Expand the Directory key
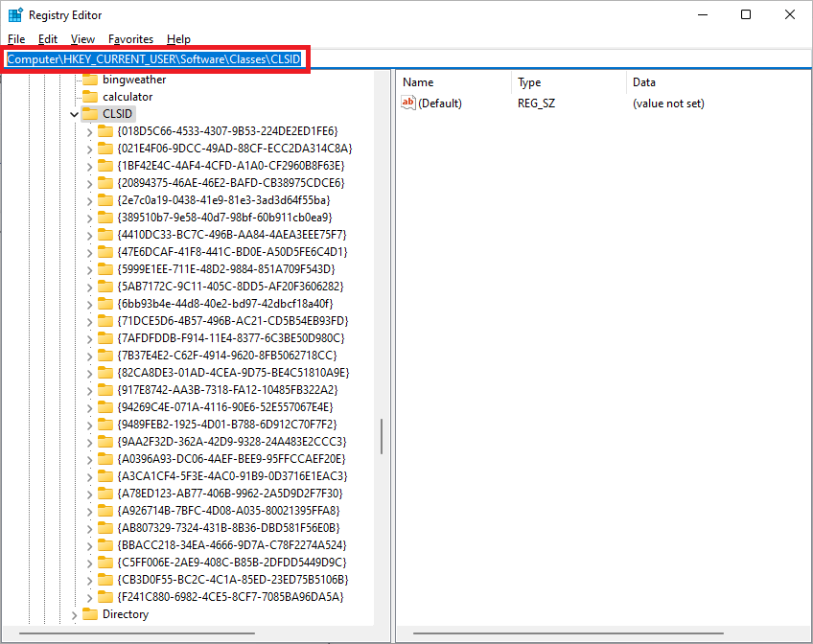This screenshot has width=813, height=644. [x=74, y=615]
